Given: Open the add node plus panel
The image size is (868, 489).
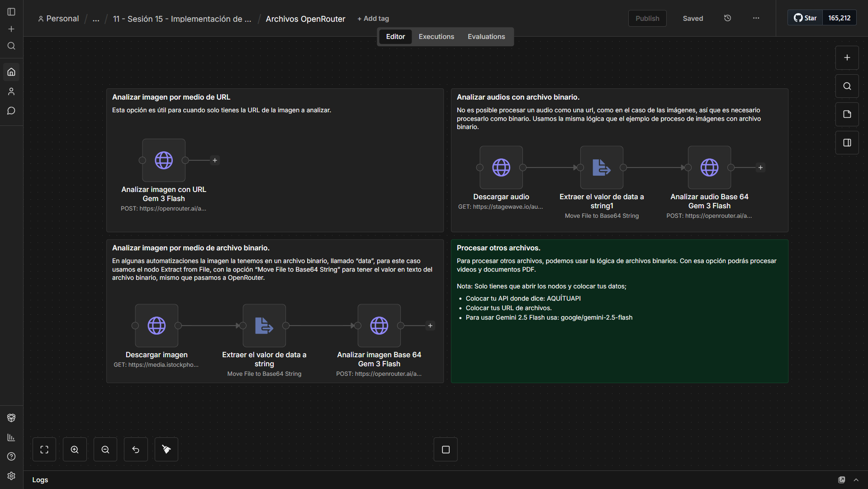Looking at the screenshot, I should [847, 58].
